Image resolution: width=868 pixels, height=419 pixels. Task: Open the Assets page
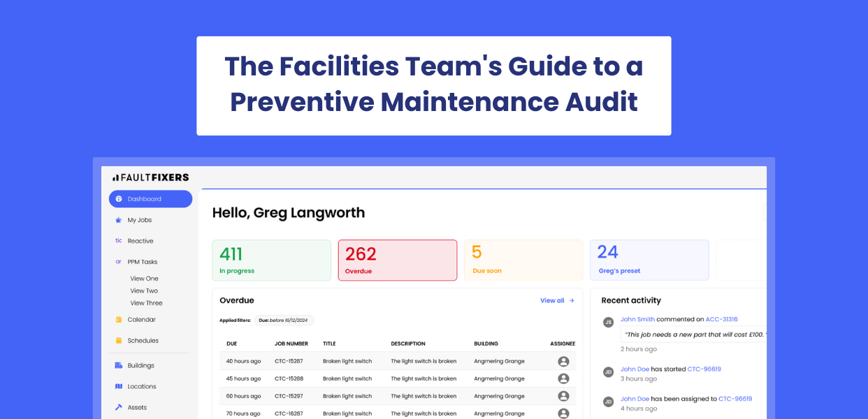pyautogui.click(x=138, y=407)
